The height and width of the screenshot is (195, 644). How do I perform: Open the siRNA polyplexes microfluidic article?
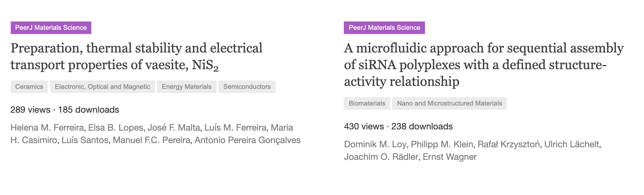pos(484,65)
